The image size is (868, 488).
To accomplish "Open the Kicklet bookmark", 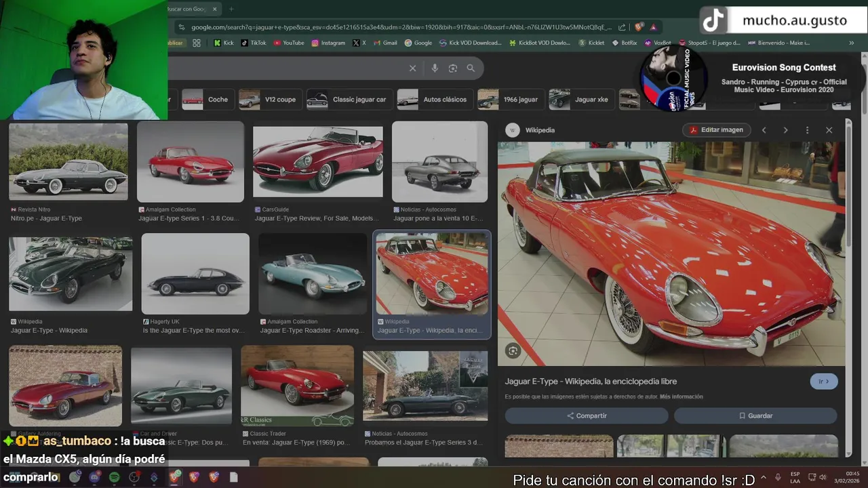I will (591, 43).
